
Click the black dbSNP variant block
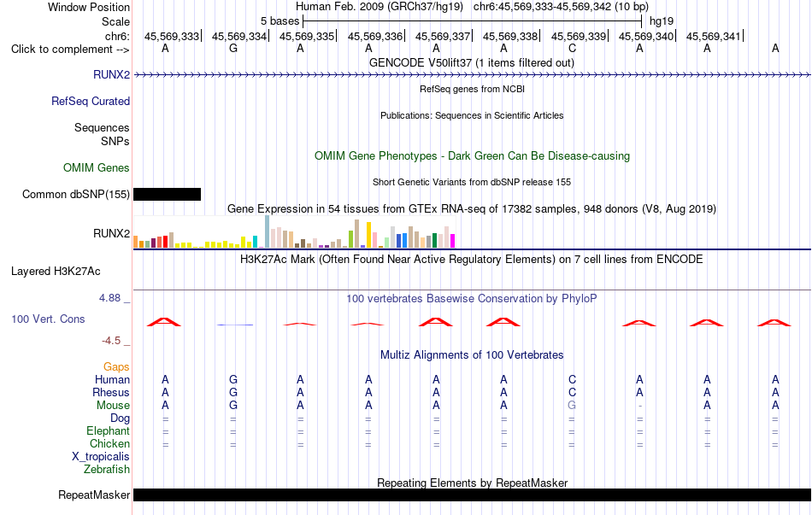tap(168, 194)
